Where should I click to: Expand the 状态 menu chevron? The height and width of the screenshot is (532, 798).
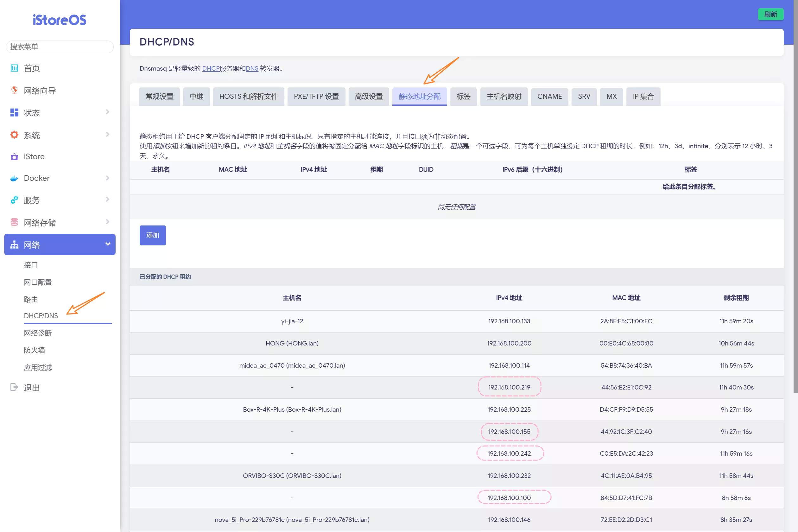point(108,112)
